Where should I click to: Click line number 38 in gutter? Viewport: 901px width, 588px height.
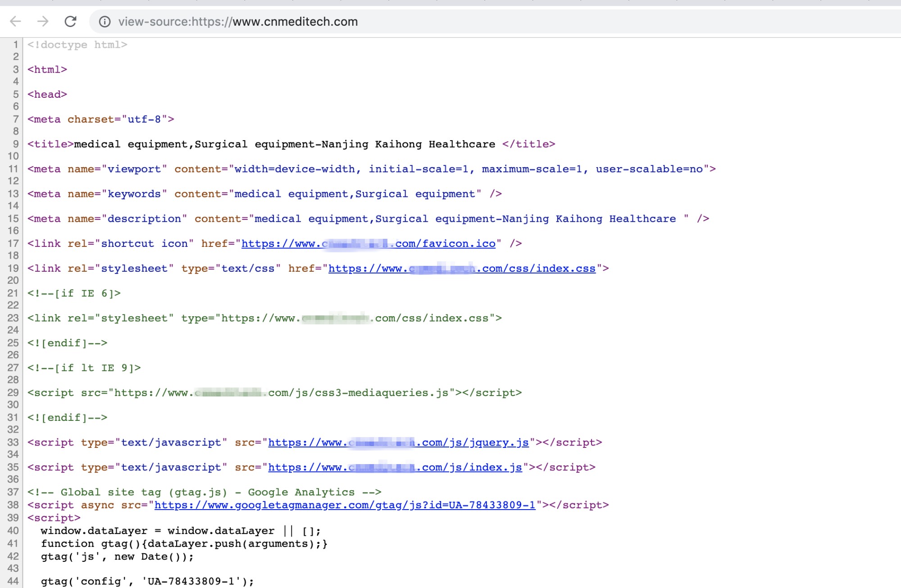pyautogui.click(x=13, y=505)
